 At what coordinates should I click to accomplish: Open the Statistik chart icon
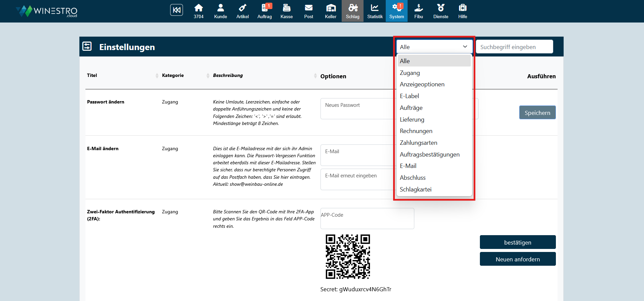click(375, 11)
